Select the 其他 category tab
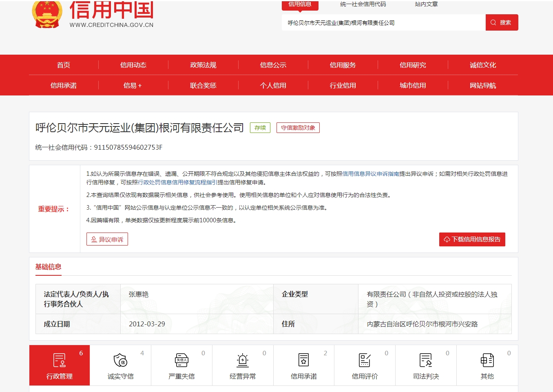 click(487, 365)
